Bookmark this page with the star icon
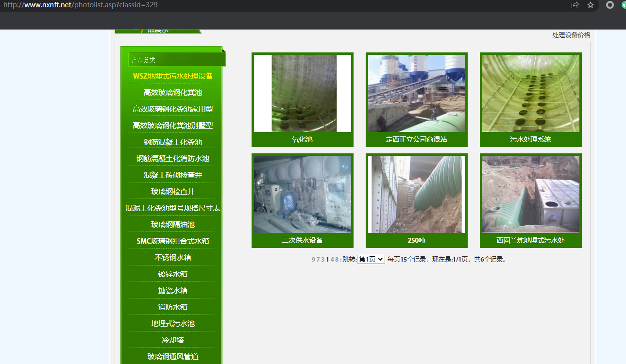This screenshot has width=626, height=364. tap(591, 5)
